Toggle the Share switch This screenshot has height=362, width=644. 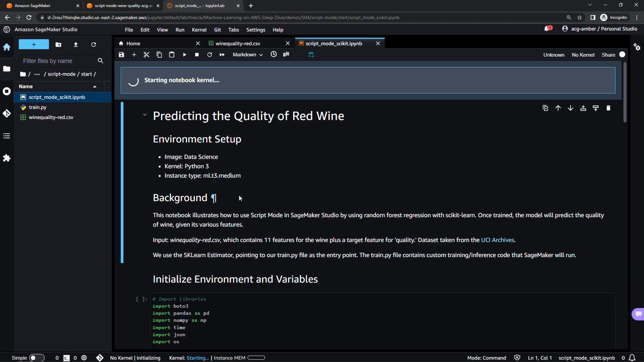(x=622, y=55)
